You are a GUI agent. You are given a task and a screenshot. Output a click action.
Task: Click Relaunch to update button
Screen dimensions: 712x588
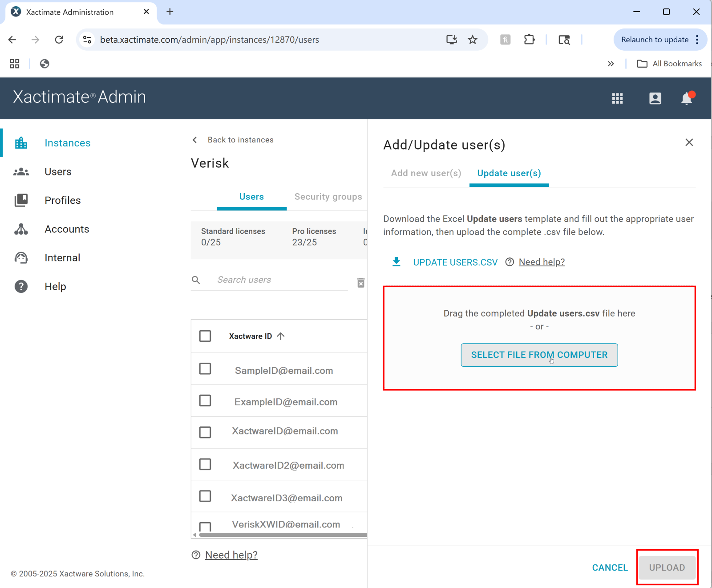point(655,40)
